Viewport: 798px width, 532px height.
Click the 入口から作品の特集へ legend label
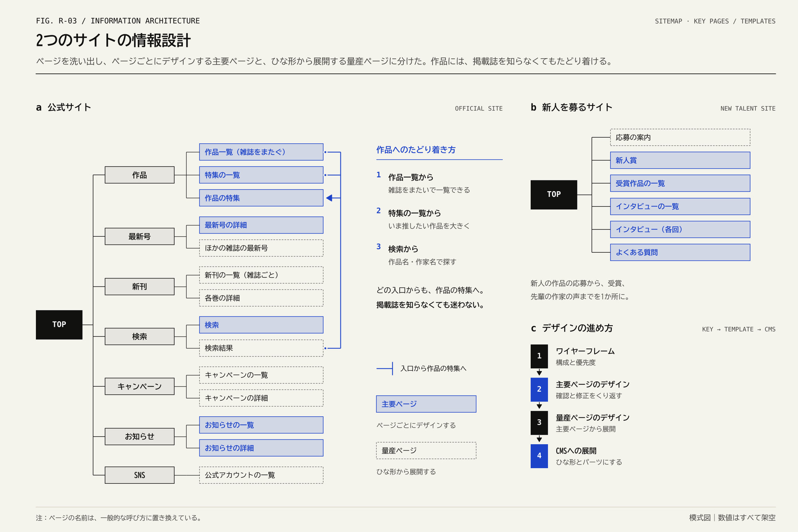433,368
